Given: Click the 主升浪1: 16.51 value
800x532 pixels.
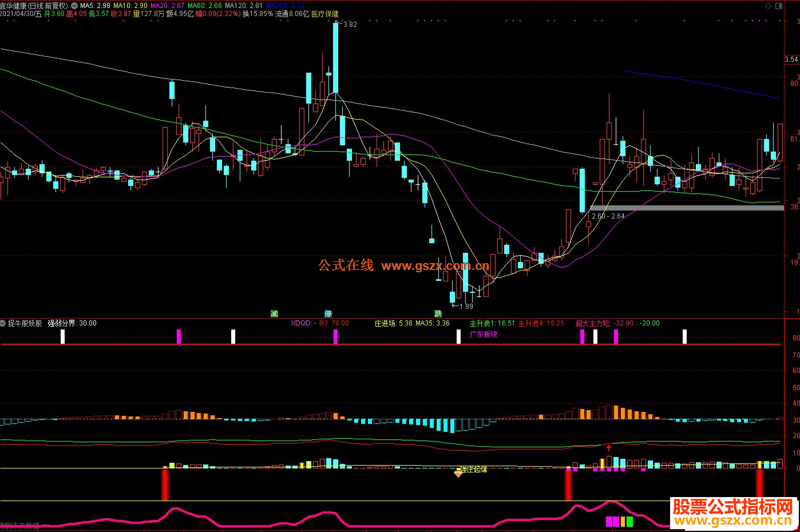Looking at the screenshot, I should tap(492, 323).
